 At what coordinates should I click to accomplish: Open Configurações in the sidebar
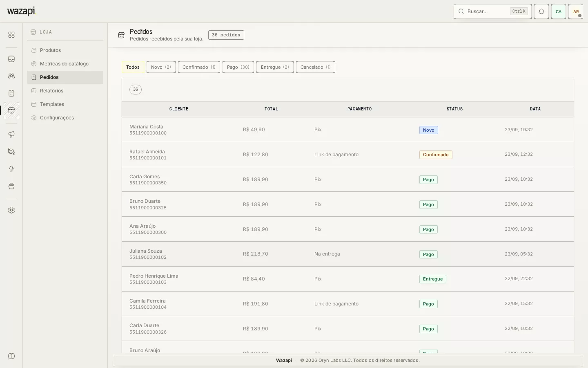[x=65, y=118]
